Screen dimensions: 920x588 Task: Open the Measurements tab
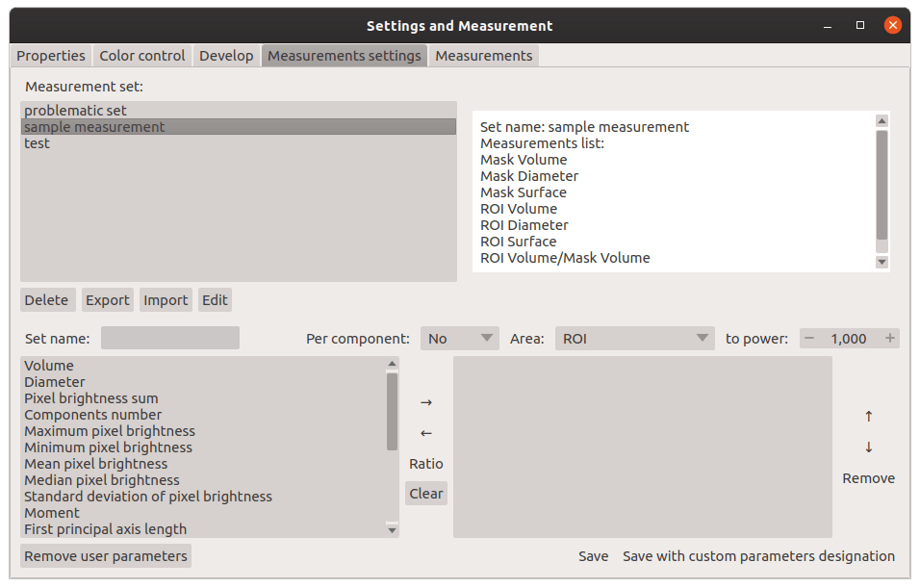pos(483,56)
